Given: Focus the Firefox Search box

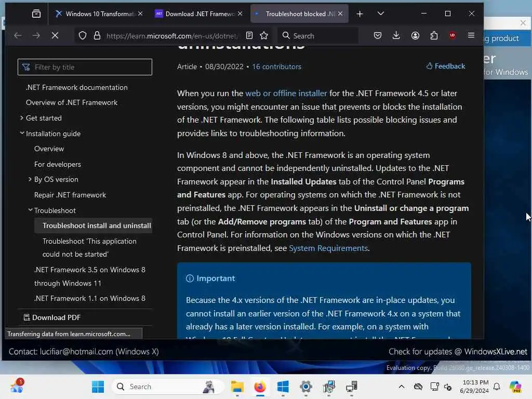Looking at the screenshot, I should (x=317, y=36).
